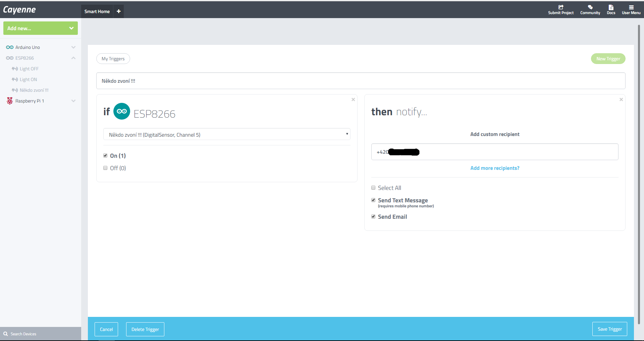644x341 pixels.
Task: Toggle the Off (0) checkbox
Action: 105,168
